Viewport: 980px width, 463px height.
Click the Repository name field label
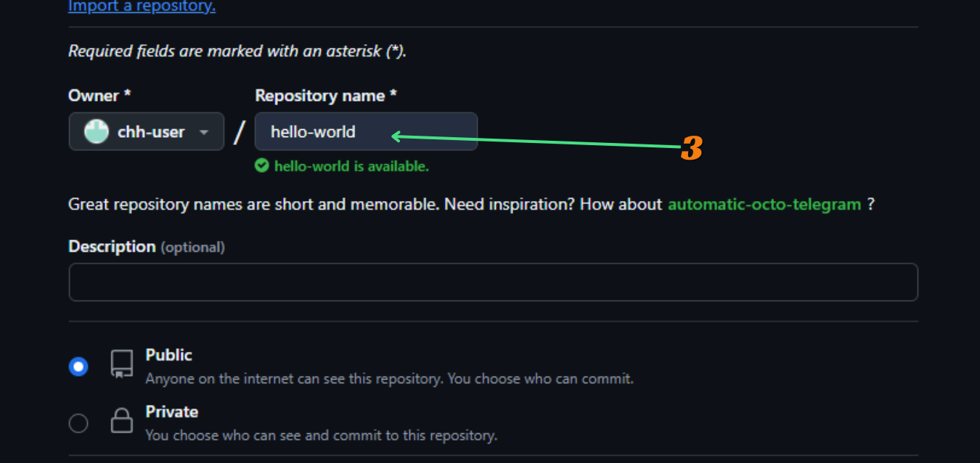(x=325, y=96)
